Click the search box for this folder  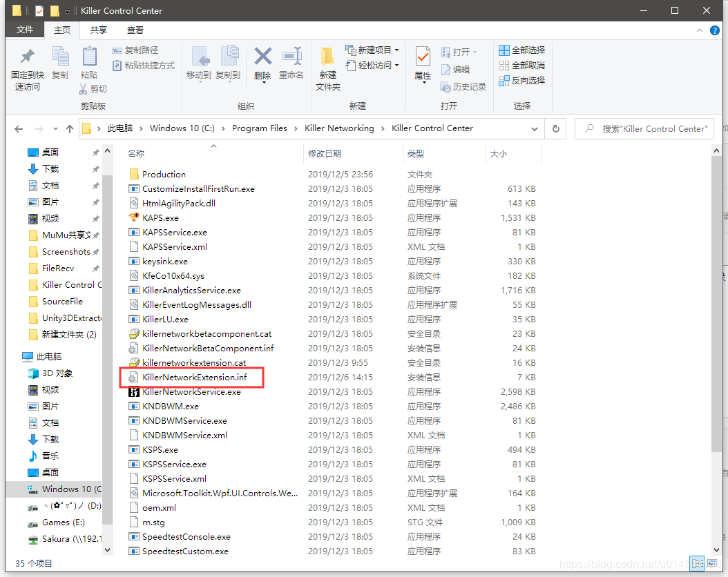click(x=644, y=128)
